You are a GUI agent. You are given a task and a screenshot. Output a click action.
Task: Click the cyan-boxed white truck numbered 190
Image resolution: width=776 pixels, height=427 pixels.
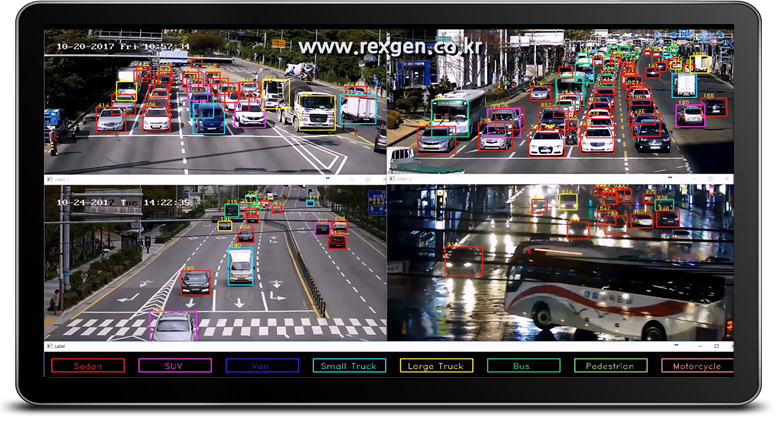click(x=241, y=266)
